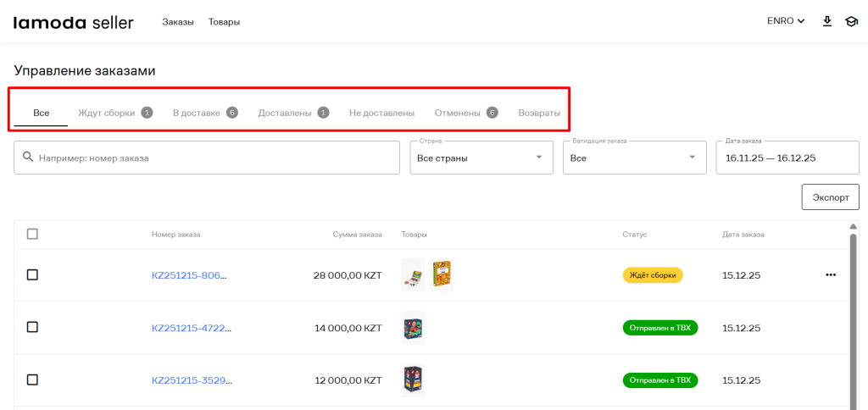
Task: Open the "Товары" menu item
Action: coord(224,22)
